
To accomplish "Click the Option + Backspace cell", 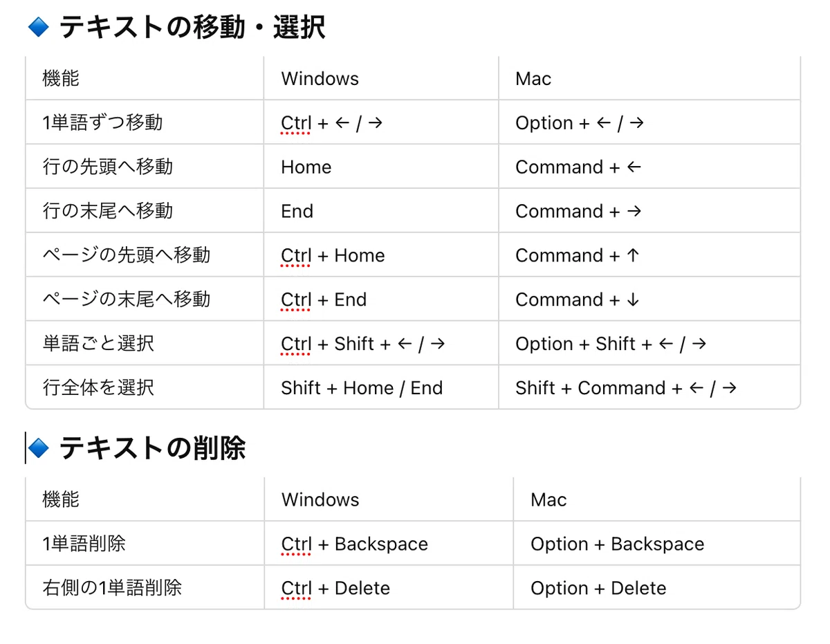I will click(x=657, y=544).
